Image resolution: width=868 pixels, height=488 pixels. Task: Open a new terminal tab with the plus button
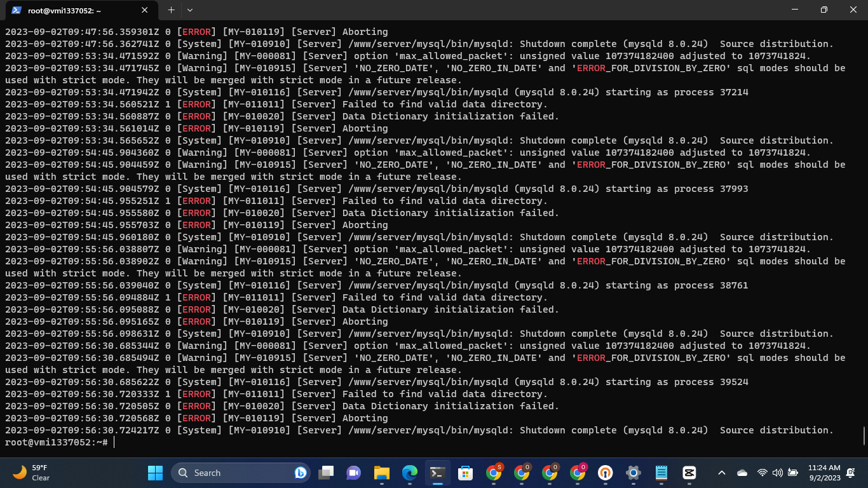tap(171, 10)
